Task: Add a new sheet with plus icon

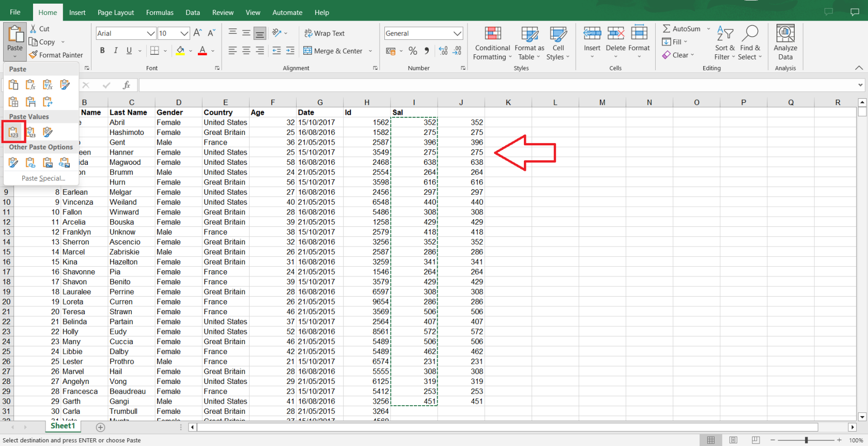Action: 101,427
